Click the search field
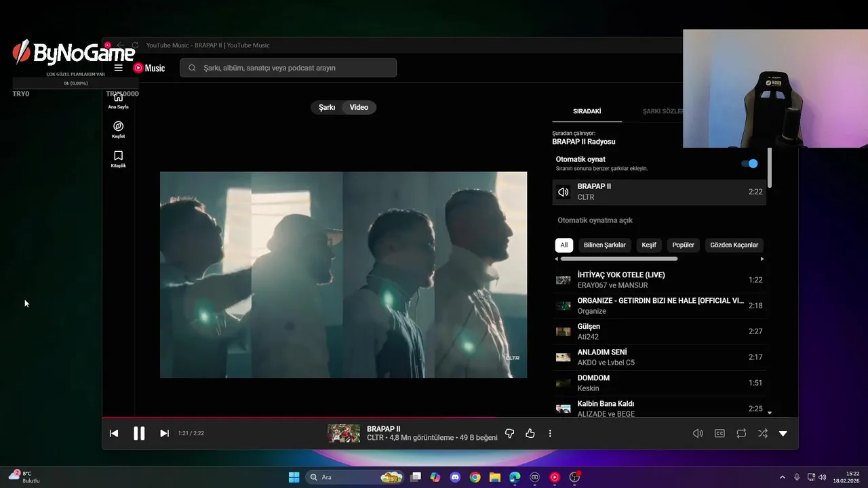The width and height of the screenshot is (868, 488). 288,68
